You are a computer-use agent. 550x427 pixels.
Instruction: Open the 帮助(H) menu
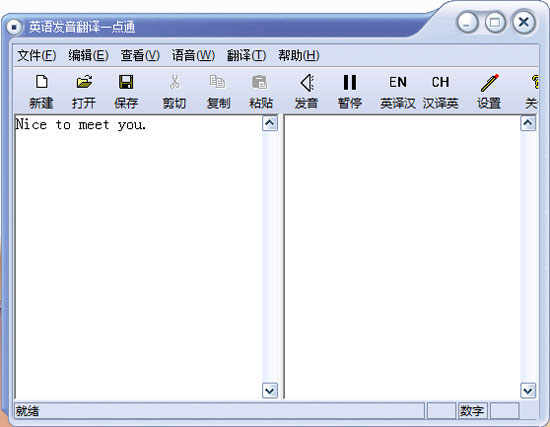point(299,55)
